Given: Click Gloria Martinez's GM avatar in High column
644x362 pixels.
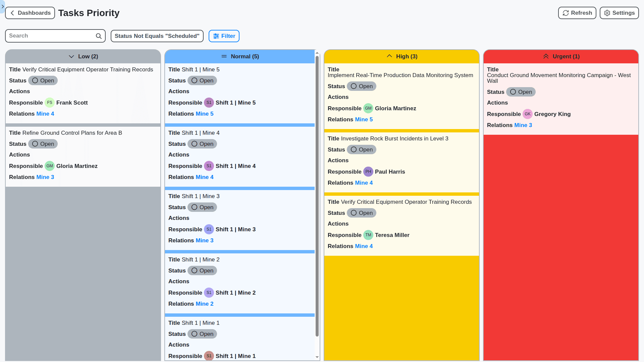Looking at the screenshot, I should [x=368, y=108].
